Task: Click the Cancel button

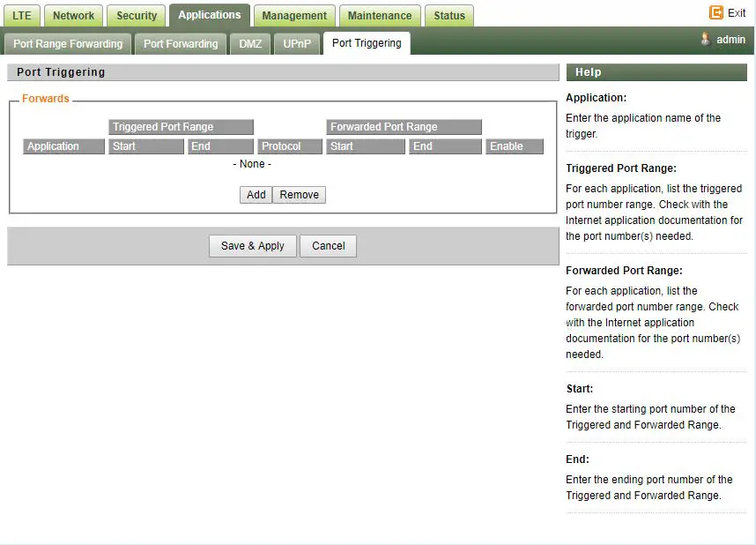Action: coord(329,246)
